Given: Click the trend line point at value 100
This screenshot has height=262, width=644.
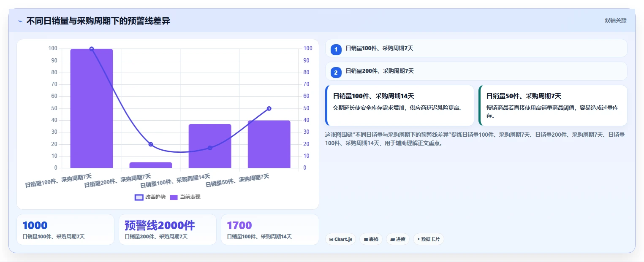Looking at the screenshot, I should click(x=92, y=49).
